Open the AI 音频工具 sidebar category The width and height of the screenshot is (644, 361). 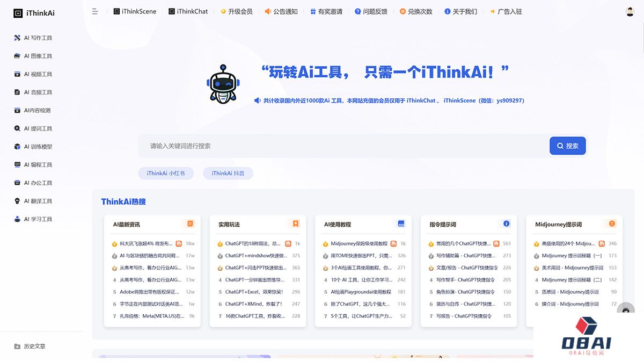coord(33,92)
